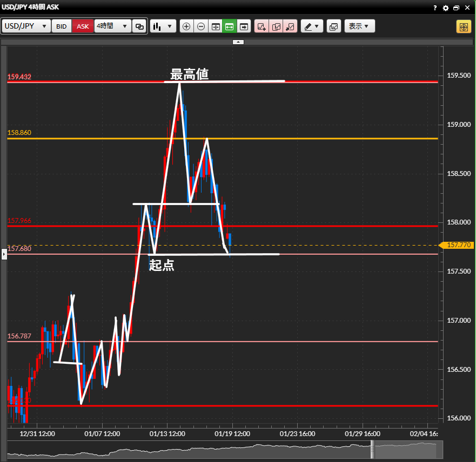Click the scroll-to-latest arrow icon
This screenshot has height=462, width=476.
[244, 26]
